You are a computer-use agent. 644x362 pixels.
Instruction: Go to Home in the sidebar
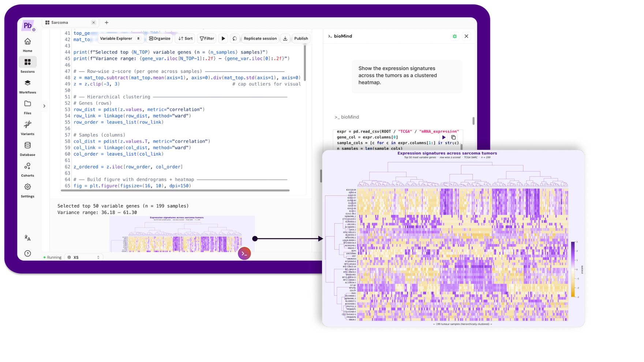pyautogui.click(x=27, y=45)
